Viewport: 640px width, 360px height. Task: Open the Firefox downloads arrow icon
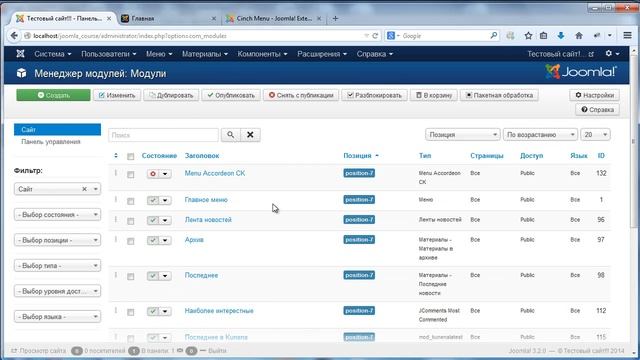tap(561, 36)
